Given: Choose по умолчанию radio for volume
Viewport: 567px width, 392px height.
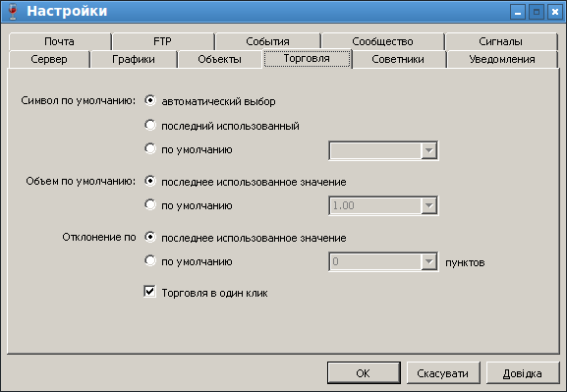Looking at the screenshot, I should (150, 204).
